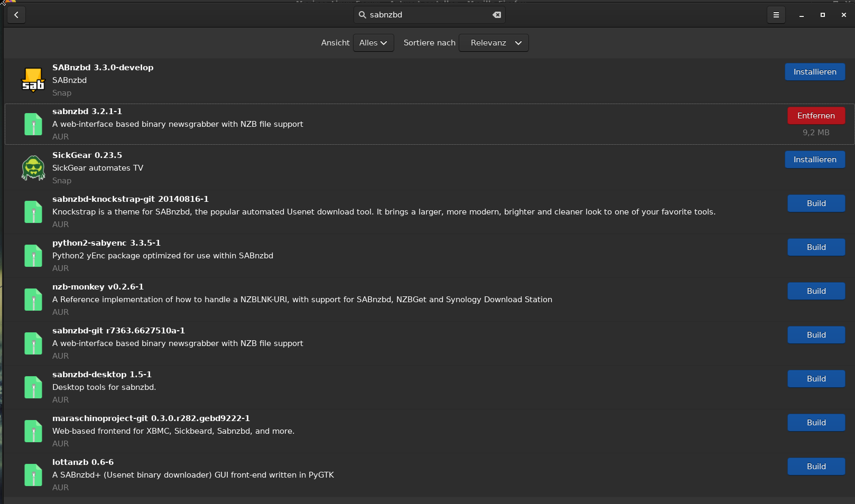Clear the sabnzbd search text
The image size is (855, 504).
(496, 15)
